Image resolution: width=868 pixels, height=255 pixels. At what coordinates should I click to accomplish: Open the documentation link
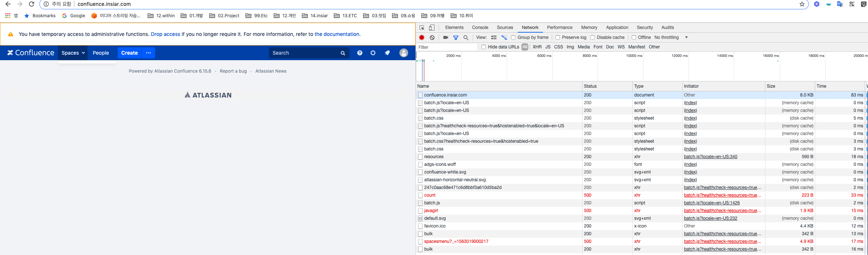pos(337,34)
